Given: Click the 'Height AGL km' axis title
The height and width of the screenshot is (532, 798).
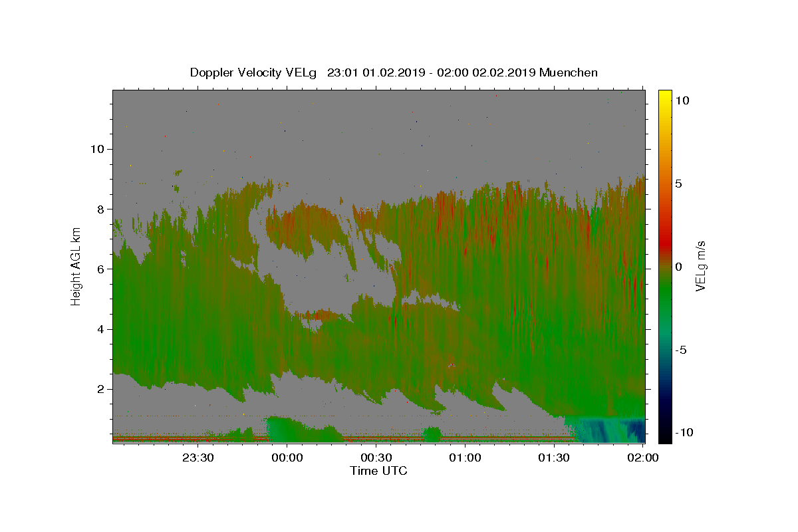Looking at the screenshot, I should [76, 267].
